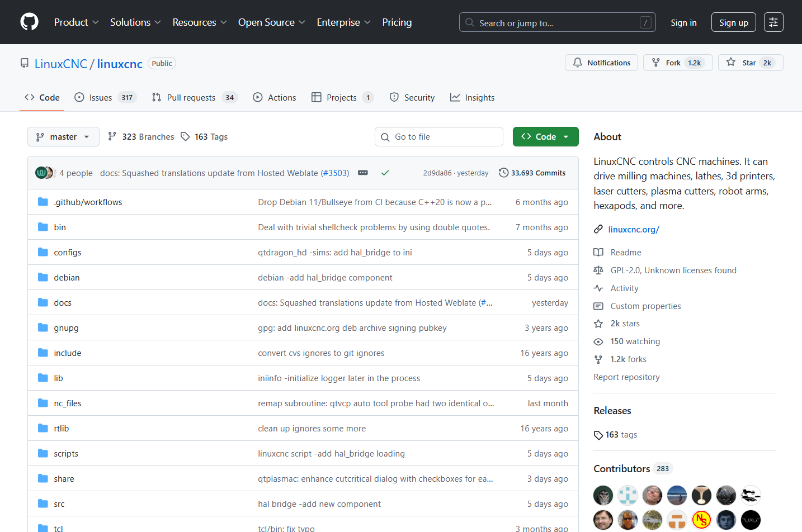Click the Notifications bell button
The image size is (802, 532).
coord(601,63)
